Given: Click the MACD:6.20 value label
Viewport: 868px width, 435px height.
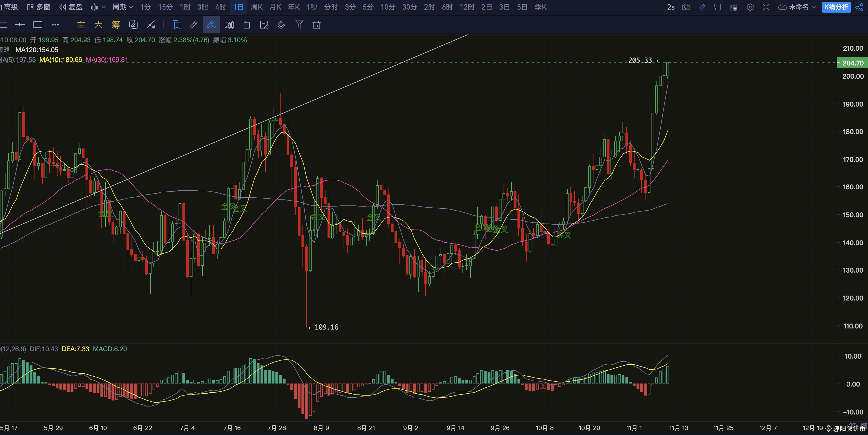Looking at the screenshot, I should click(x=110, y=349).
